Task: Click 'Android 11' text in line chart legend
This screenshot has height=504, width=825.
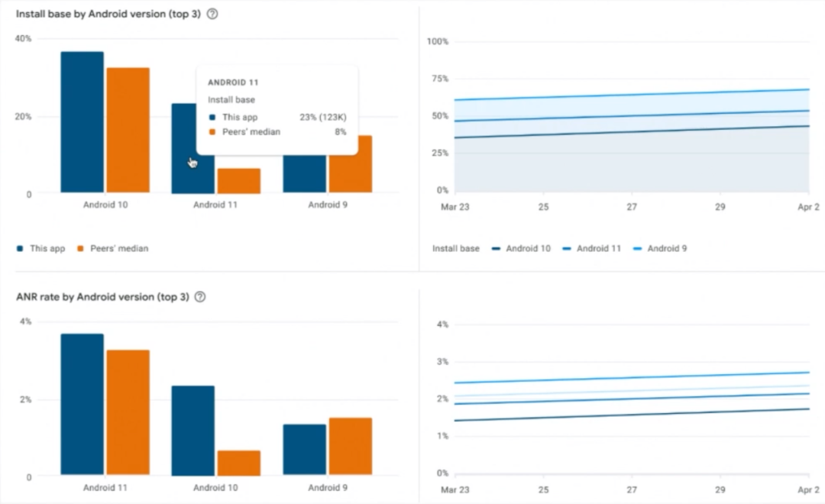Action: [x=599, y=248]
